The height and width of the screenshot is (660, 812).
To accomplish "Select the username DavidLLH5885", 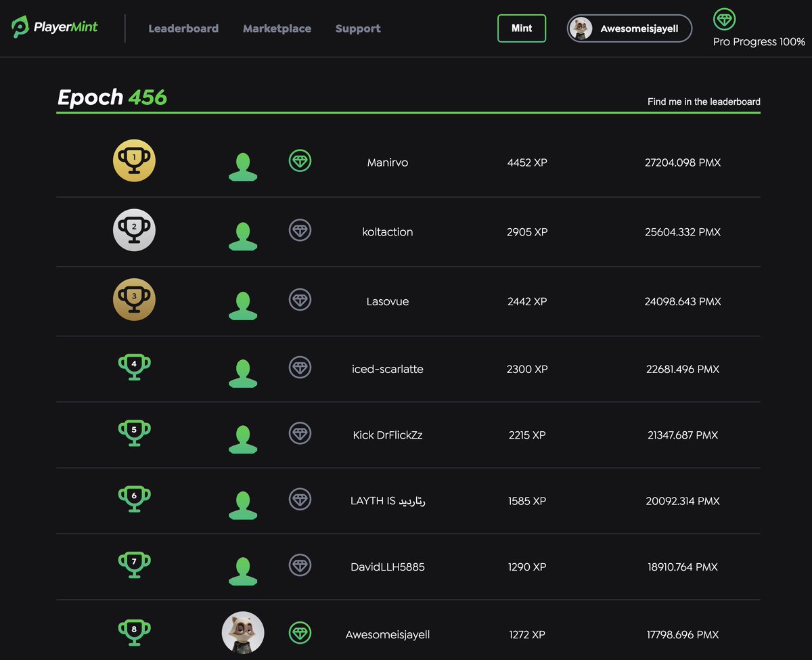I will click(388, 567).
